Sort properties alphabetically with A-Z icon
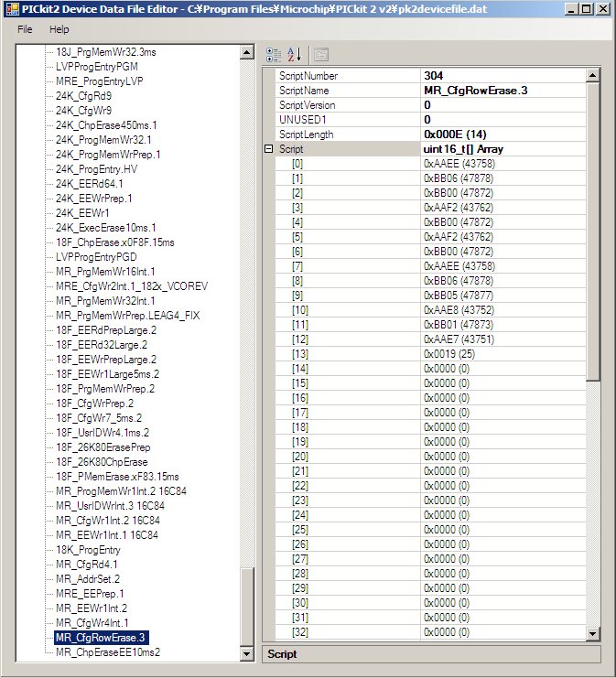 294,55
